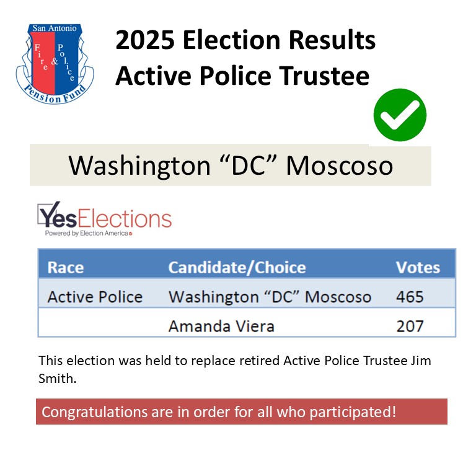Click the "Race" column header

(66, 268)
